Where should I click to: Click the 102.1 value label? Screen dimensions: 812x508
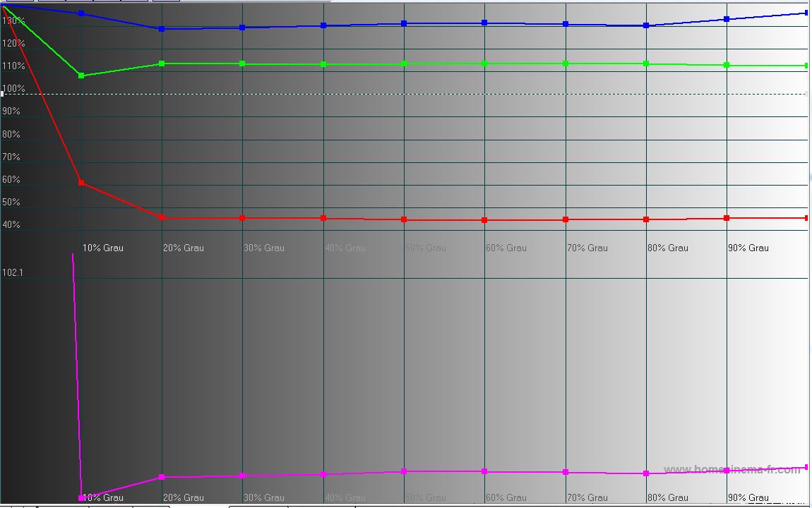pyautogui.click(x=13, y=272)
